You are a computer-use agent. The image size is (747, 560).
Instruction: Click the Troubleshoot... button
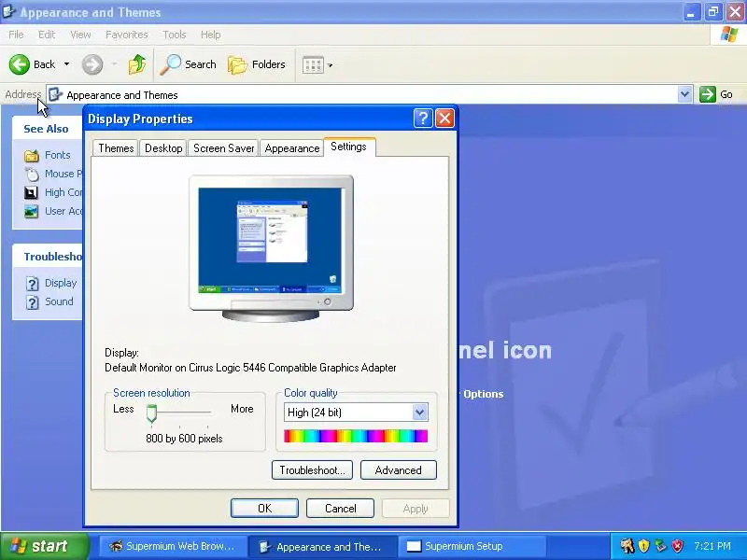[312, 470]
